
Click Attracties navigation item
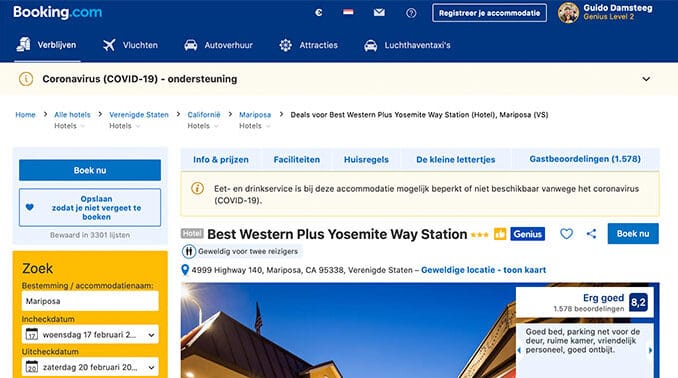click(308, 45)
